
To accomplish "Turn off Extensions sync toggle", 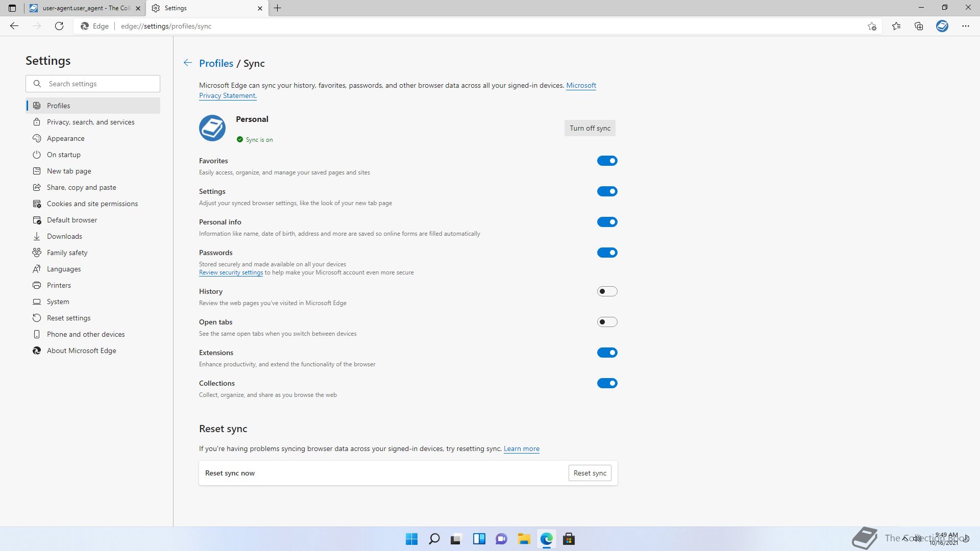I will pos(607,353).
